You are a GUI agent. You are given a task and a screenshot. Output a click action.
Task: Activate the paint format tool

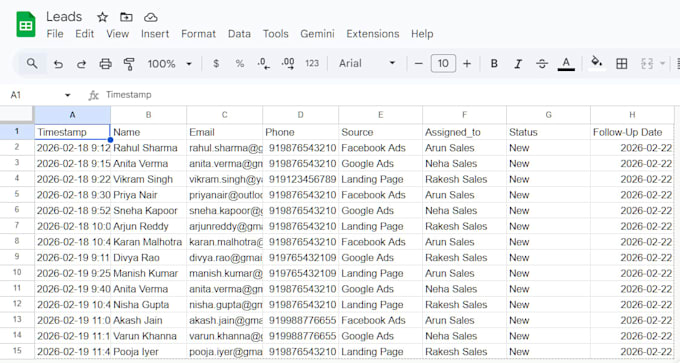129,64
